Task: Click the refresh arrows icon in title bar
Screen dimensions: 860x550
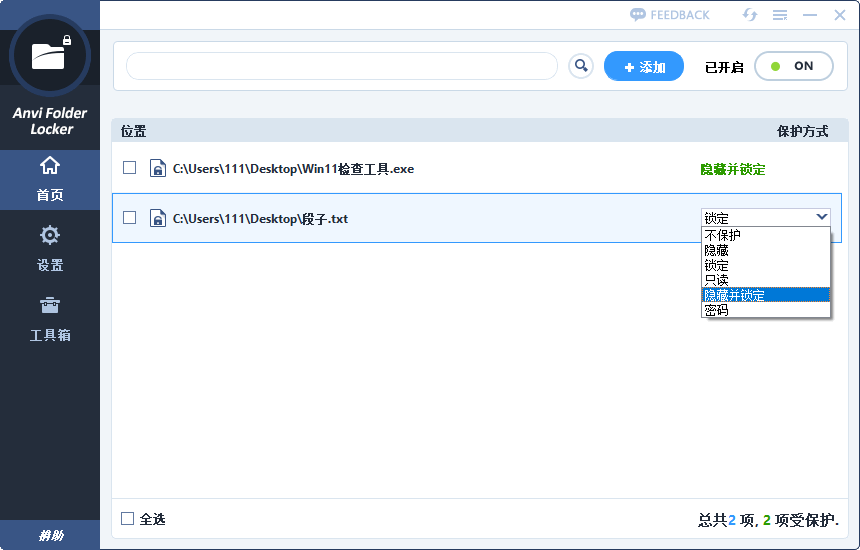Action: point(749,15)
